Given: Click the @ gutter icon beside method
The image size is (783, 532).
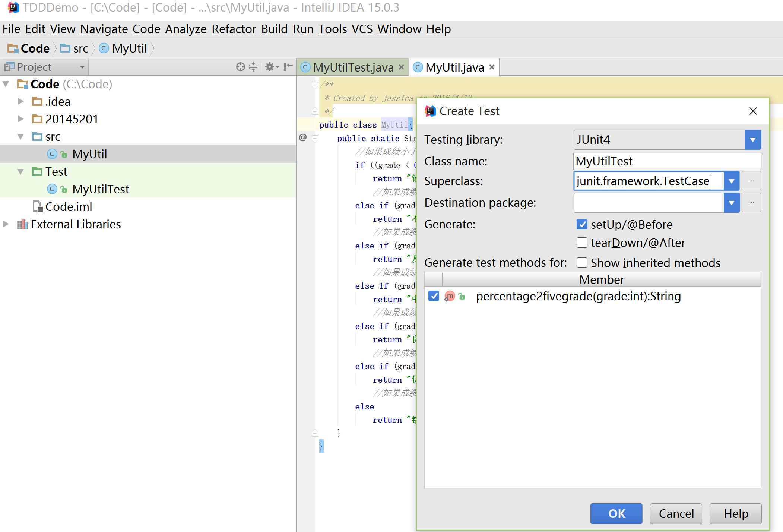Looking at the screenshot, I should pos(303,137).
